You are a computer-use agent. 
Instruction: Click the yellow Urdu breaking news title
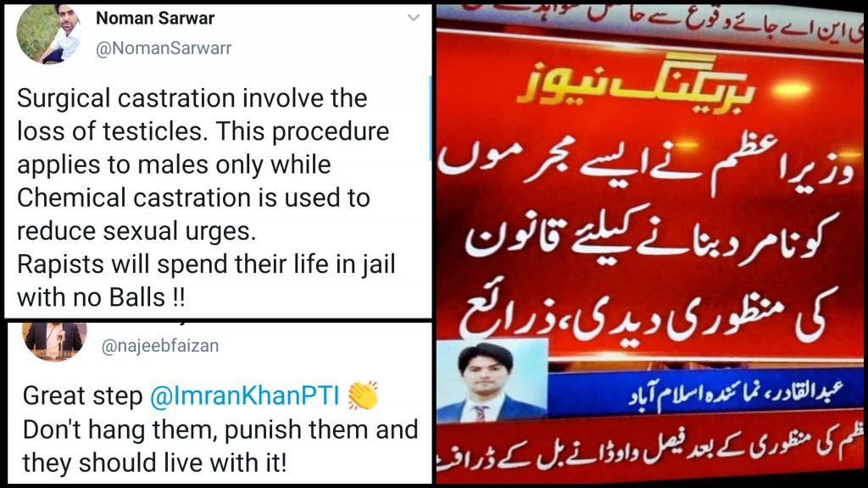[x=635, y=84]
